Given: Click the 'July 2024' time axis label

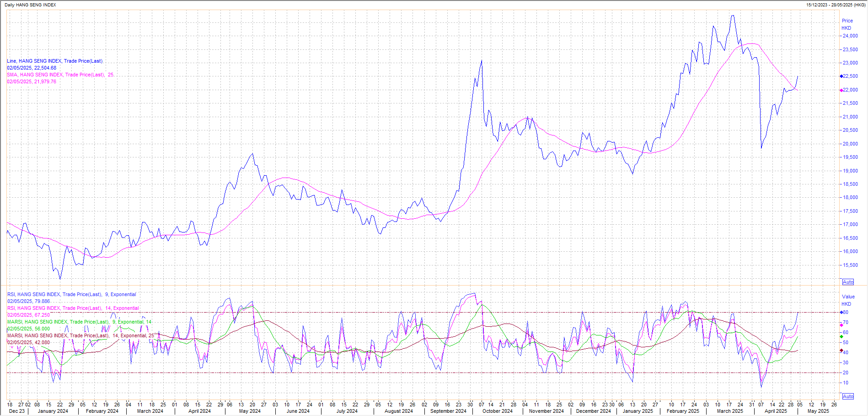Looking at the screenshot, I should (x=347, y=411).
